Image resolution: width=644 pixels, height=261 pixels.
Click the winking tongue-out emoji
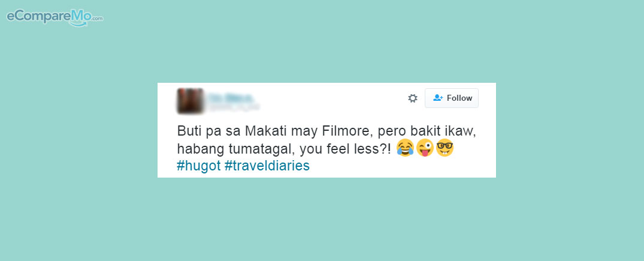[425, 148]
